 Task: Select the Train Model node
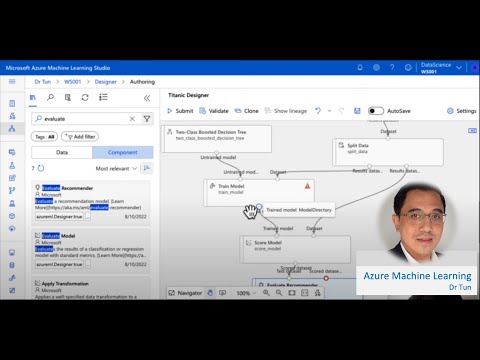point(259,193)
